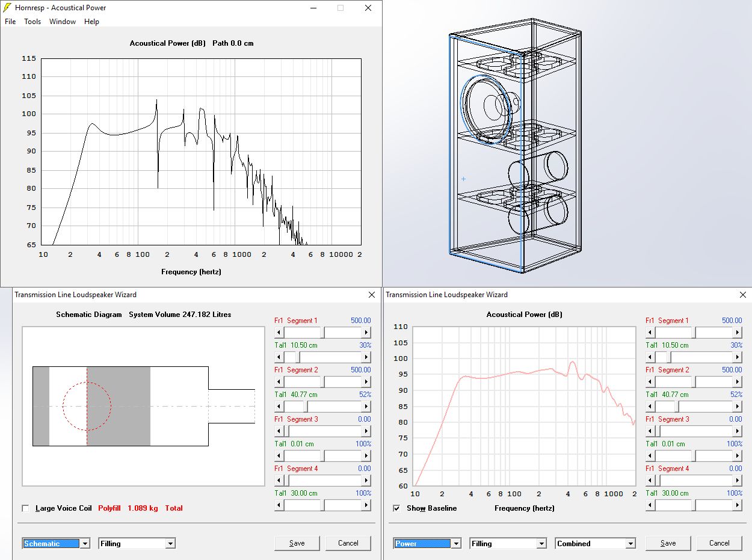Decrease Fr1 Segment 1 with left arrow, Schematic wizard

tap(279, 333)
